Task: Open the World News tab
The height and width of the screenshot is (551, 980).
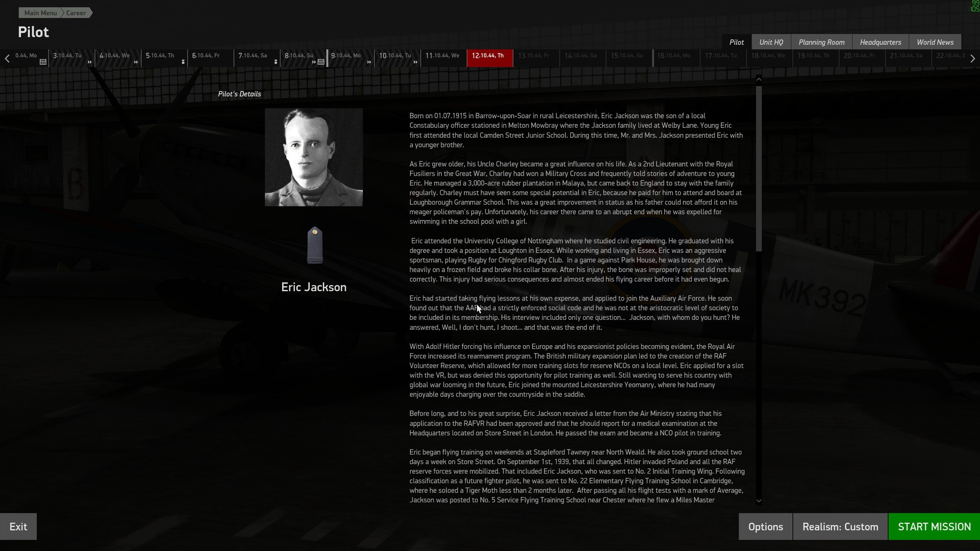Action: pos(935,42)
